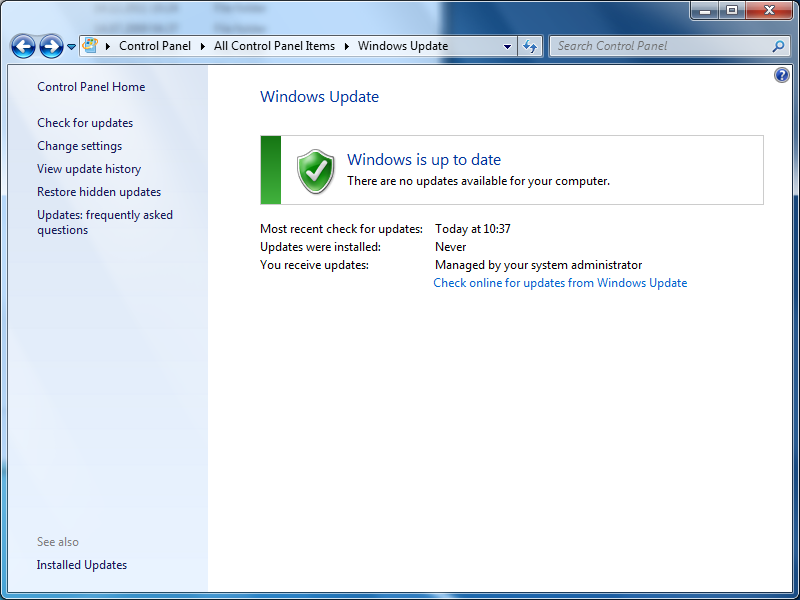Click Check online for updates from Windows Update

(560, 283)
